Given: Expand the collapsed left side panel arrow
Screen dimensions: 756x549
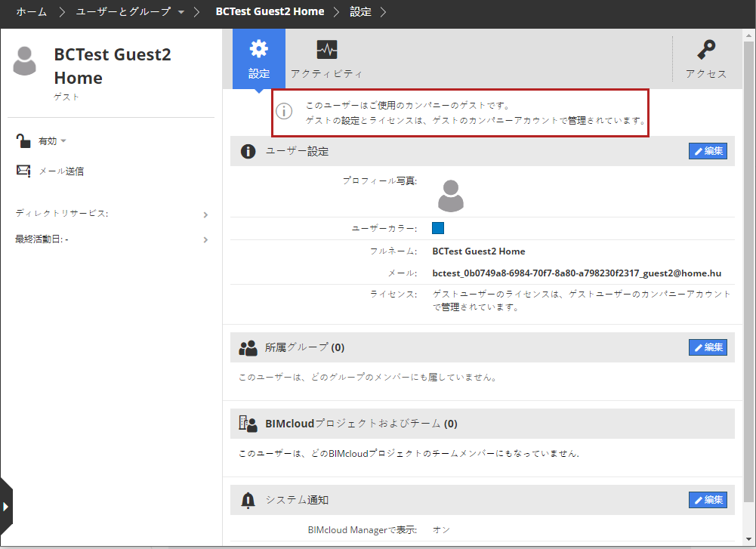Looking at the screenshot, I should 6,507.
